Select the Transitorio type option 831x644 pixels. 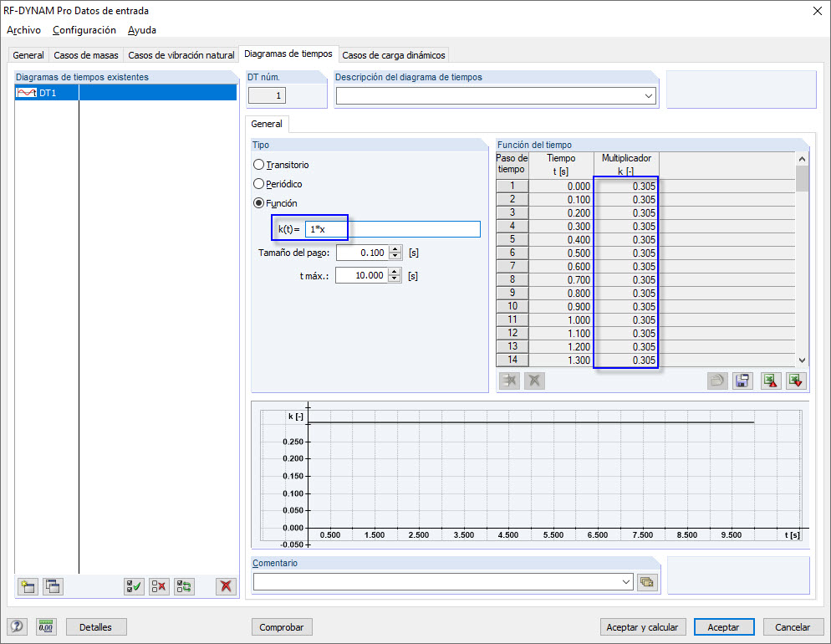click(258, 165)
